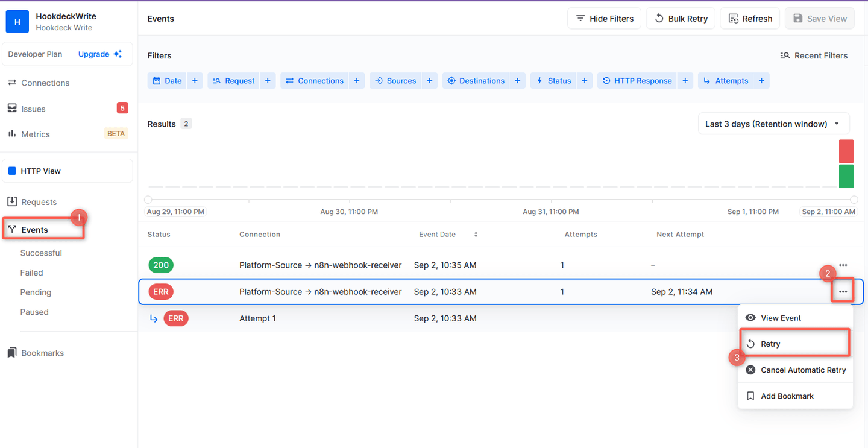
Task: Open Recent Filters
Action: click(x=814, y=55)
